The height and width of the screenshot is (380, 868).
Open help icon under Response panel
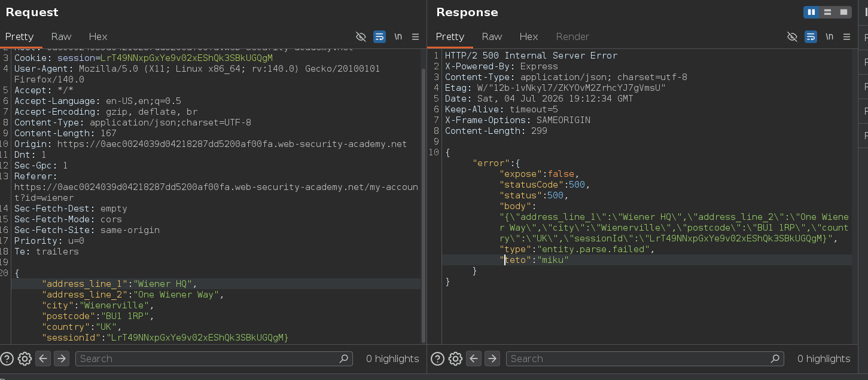(437, 358)
